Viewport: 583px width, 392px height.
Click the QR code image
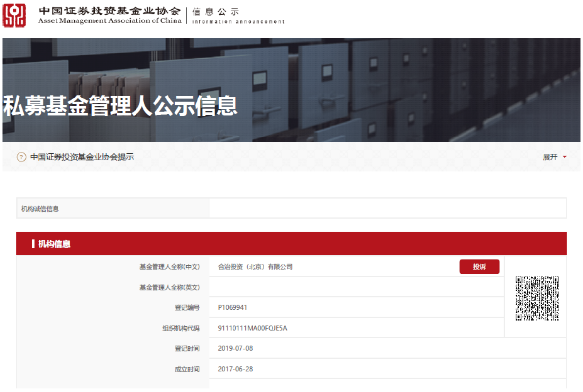pyautogui.click(x=537, y=299)
